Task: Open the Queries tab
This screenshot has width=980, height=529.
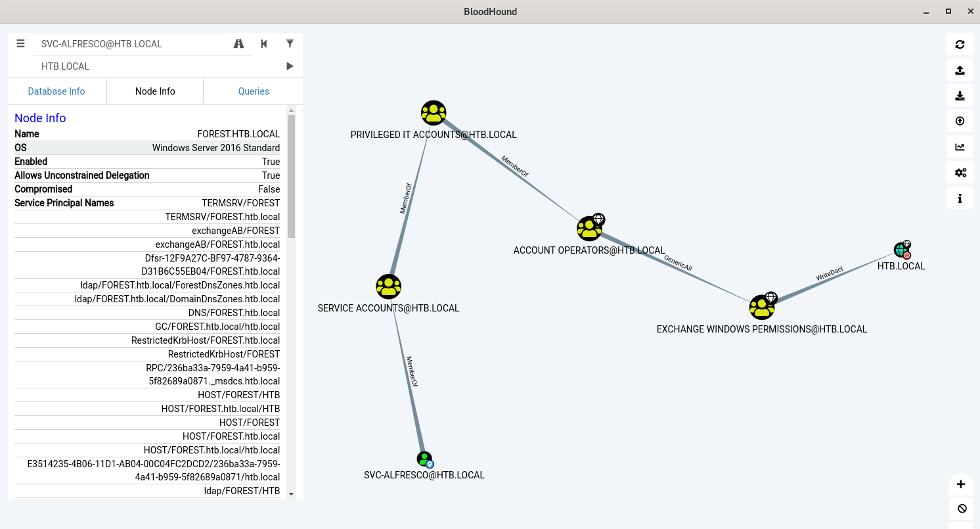Action: coord(254,91)
